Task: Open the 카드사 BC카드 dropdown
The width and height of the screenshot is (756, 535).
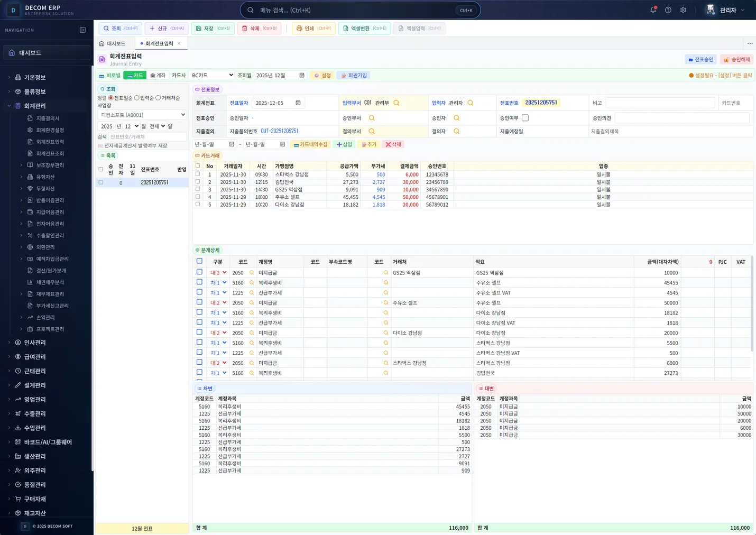Action: [x=211, y=76]
